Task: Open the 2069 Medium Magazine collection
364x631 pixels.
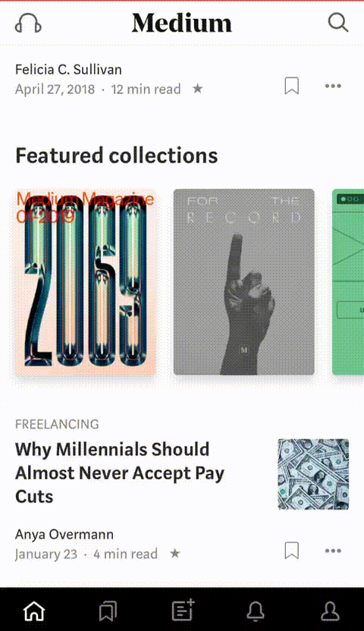Action: (x=86, y=282)
